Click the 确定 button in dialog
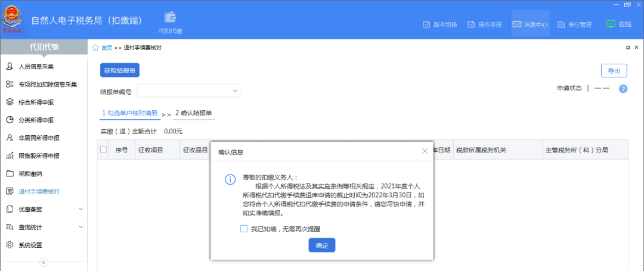This screenshot has height=271, width=644. tap(322, 245)
